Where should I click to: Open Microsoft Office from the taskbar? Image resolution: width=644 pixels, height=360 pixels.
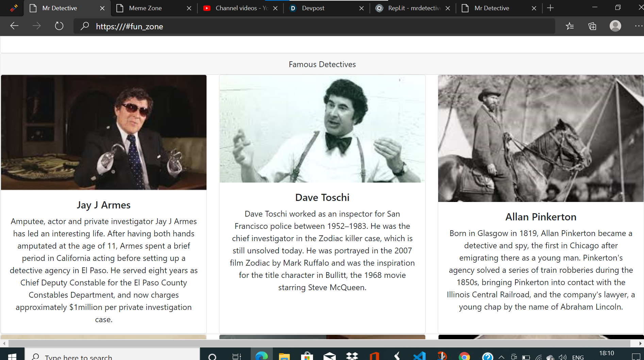click(x=375, y=356)
